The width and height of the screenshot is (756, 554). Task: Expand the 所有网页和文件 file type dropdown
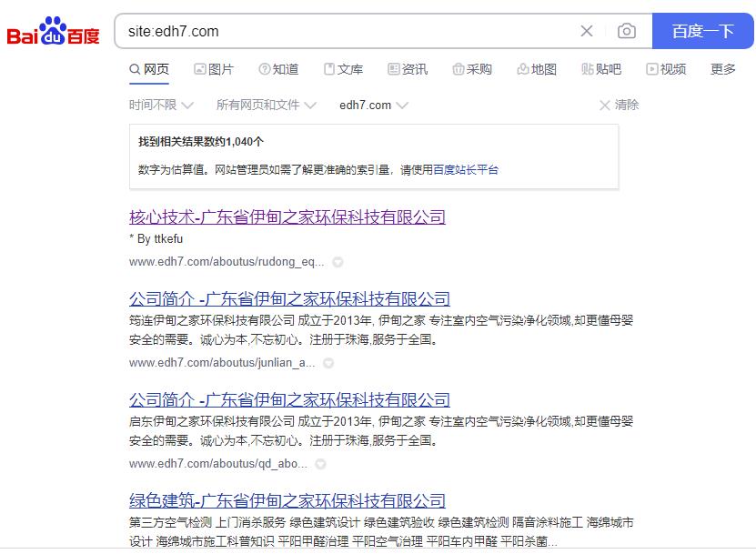pos(267,106)
